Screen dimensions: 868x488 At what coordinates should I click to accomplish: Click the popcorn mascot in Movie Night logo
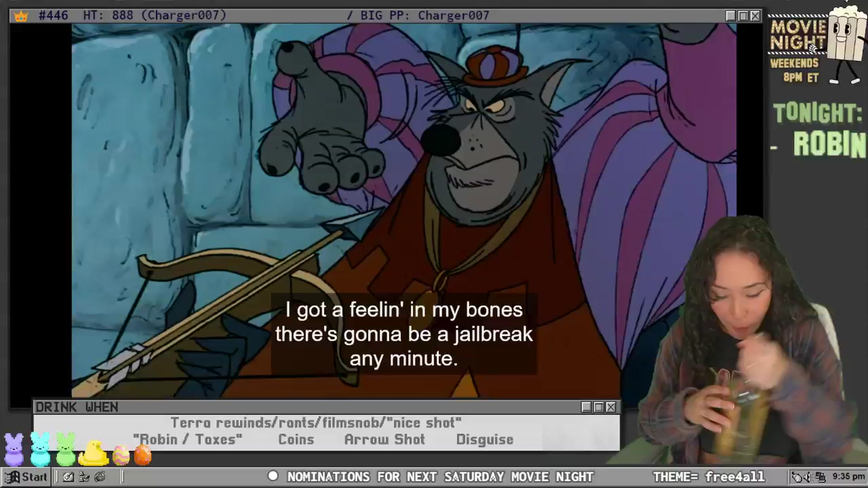coord(847,45)
